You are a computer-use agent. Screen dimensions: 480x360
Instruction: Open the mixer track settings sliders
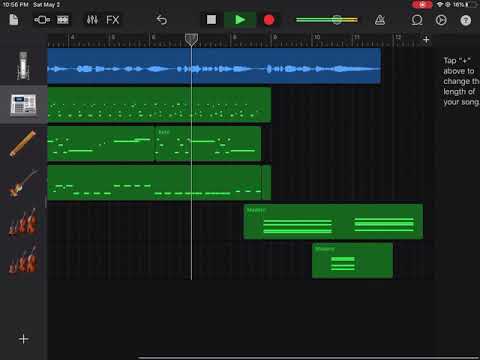pos(92,20)
